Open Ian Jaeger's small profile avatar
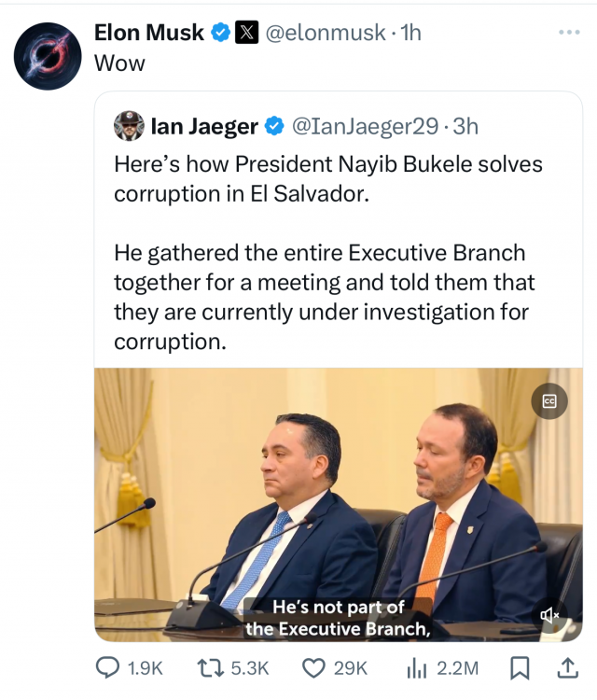Viewport: 597px width, 700px height. 129,126
